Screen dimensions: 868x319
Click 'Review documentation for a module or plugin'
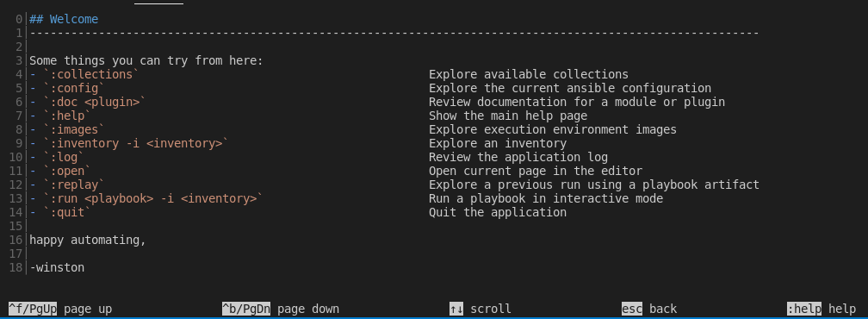pos(577,102)
